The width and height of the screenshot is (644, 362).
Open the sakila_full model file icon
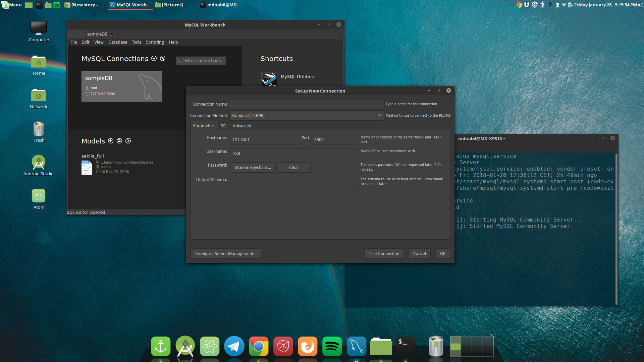click(87, 168)
